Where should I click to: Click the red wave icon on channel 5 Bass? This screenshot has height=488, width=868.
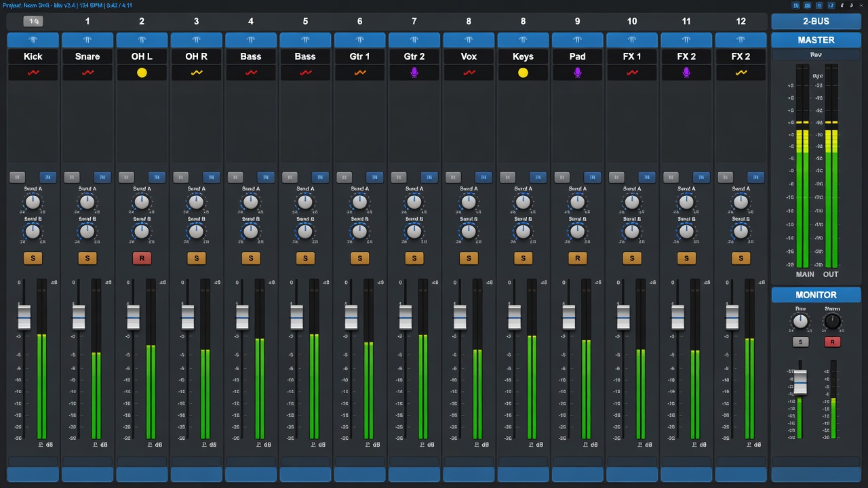(x=305, y=73)
